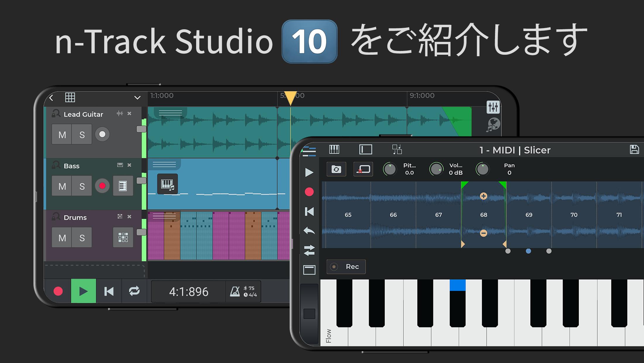Click the swap arrows icon in Slicer sidebar
The image size is (644, 363).
(309, 250)
